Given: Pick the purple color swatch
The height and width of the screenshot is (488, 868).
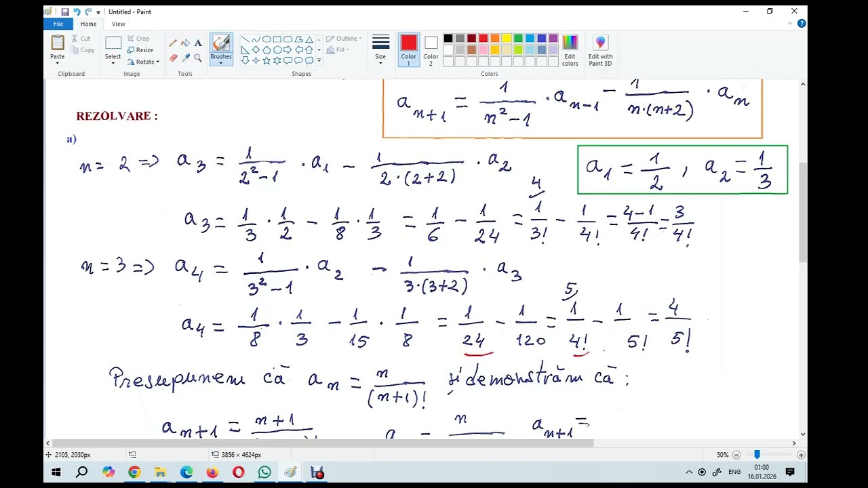Looking at the screenshot, I should (x=553, y=39).
